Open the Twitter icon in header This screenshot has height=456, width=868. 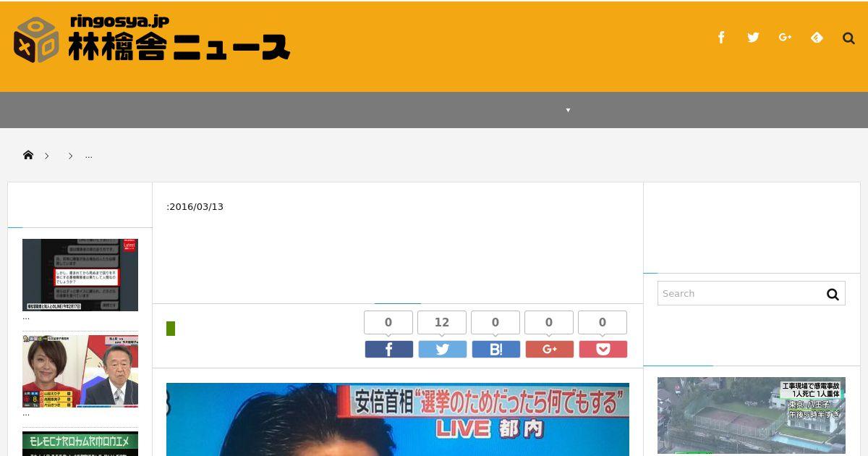[753, 38]
